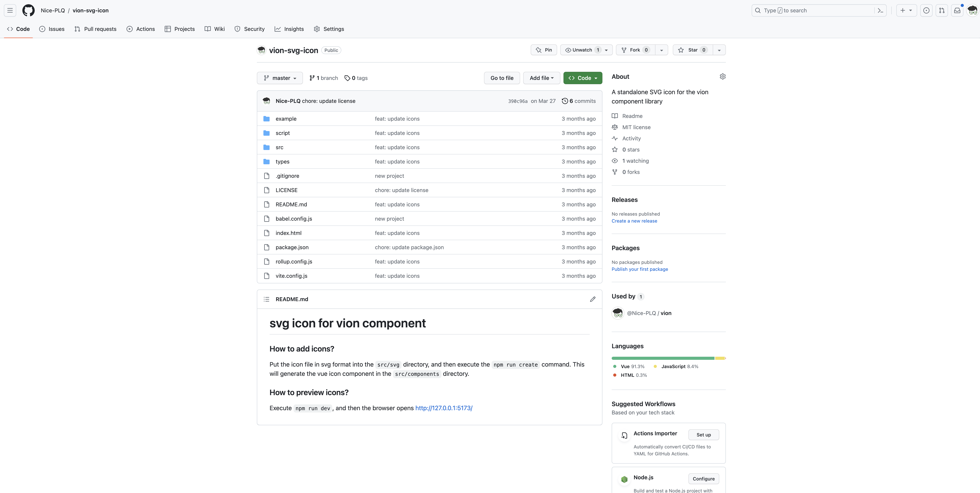Viewport: 980px width, 493px height.
Task: Open the Actions tab
Action: pyautogui.click(x=141, y=29)
